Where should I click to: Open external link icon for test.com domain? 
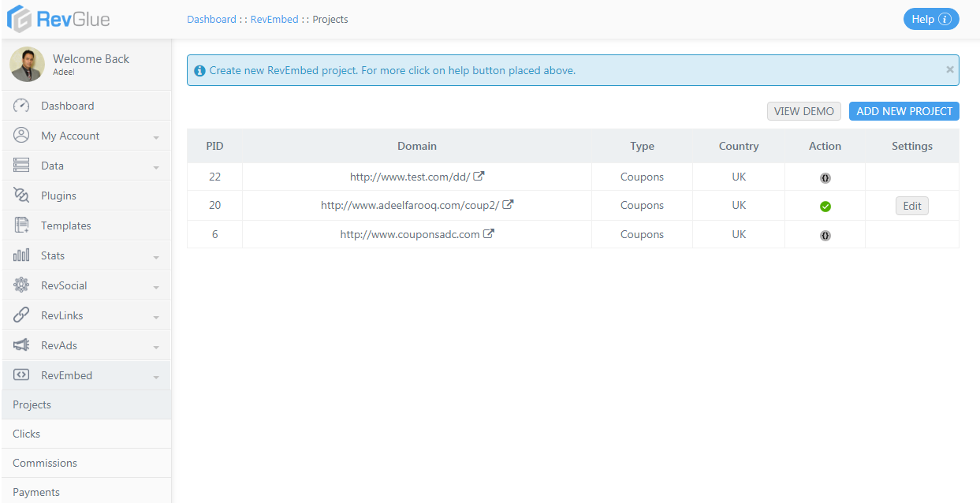(479, 177)
